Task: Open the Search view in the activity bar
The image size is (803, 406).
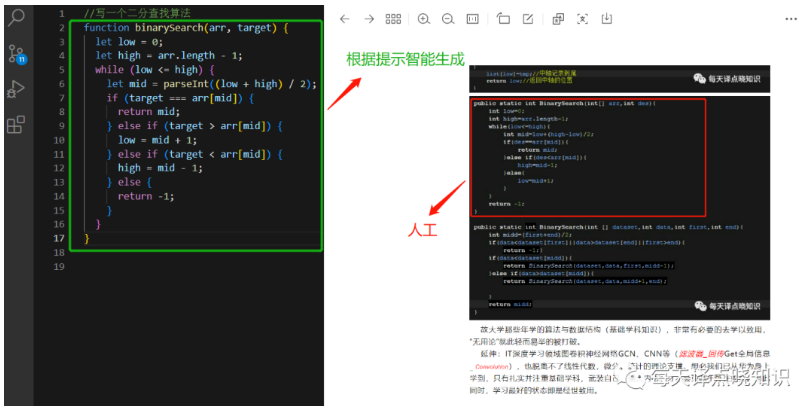Action: click(x=16, y=18)
